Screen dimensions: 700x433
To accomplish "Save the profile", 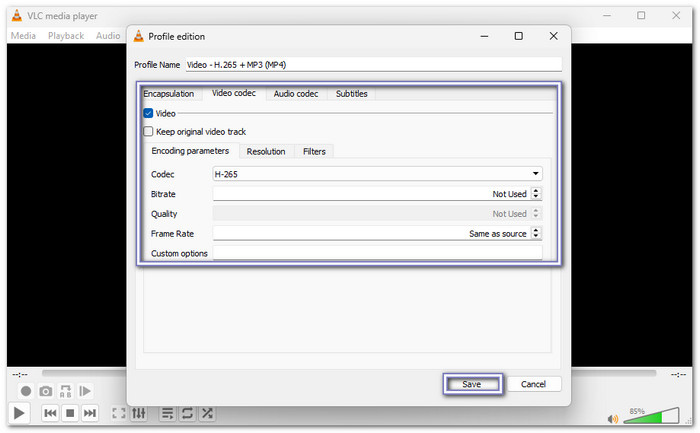I will pyautogui.click(x=472, y=384).
